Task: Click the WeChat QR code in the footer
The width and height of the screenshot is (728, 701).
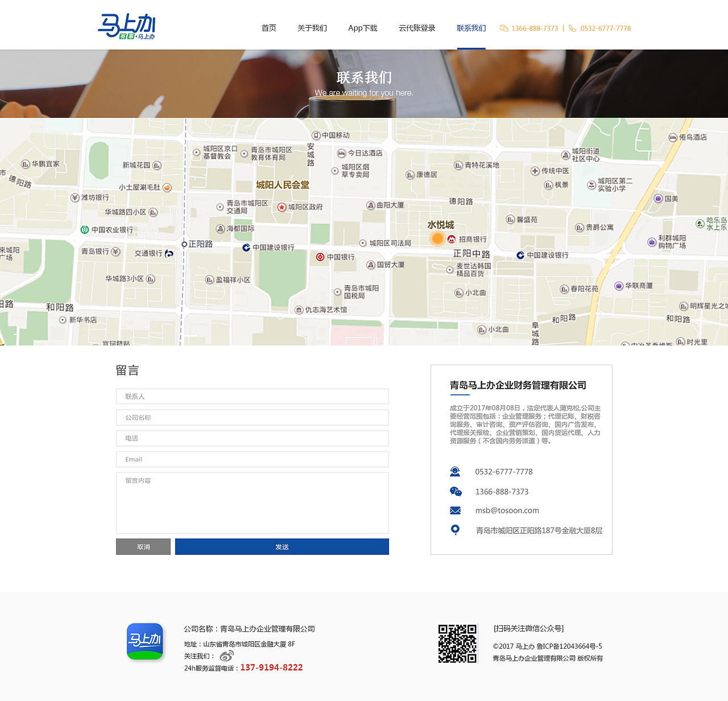Action: coord(457,645)
